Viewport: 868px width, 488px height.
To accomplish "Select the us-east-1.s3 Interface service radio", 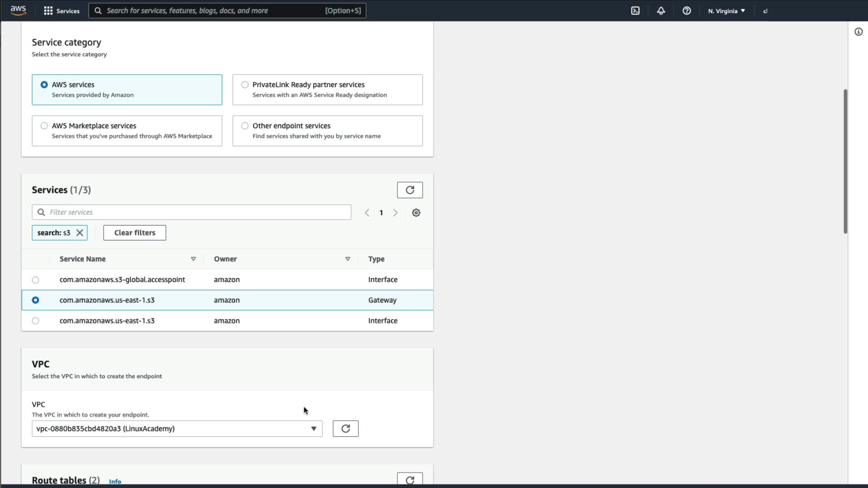I will click(x=36, y=321).
